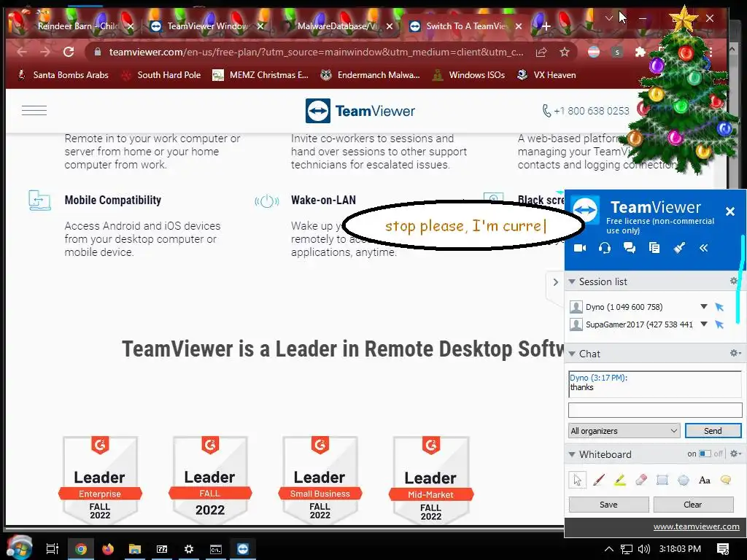Open Chat settings gear

[x=735, y=353]
